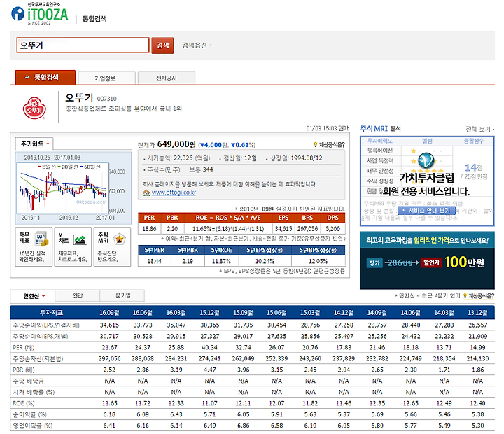The image size is (504, 434).
Task: Click the PBR value 2.20
Action: [x=172, y=229]
